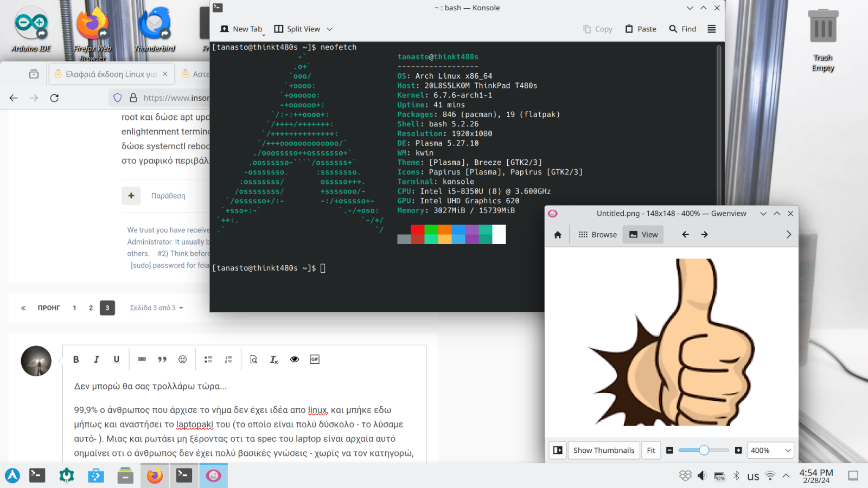Viewport: 868px width, 488px height.
Task: Toggle Fit zoom in Gwenview
Action: [x=651, y=451]
